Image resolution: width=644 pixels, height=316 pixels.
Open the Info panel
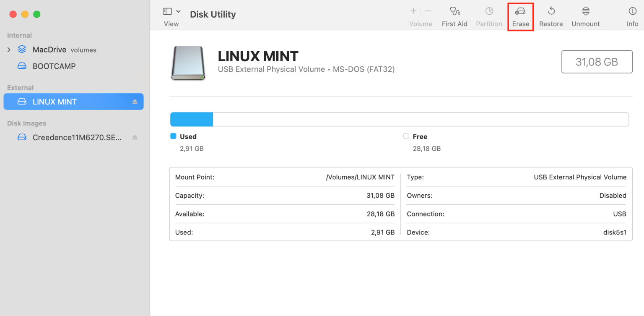[632, 15]
